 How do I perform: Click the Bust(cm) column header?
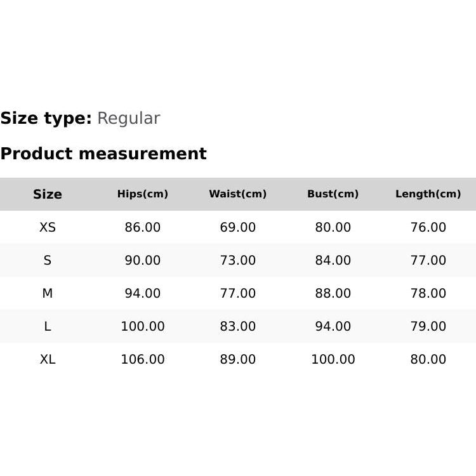tap(333, 194)
